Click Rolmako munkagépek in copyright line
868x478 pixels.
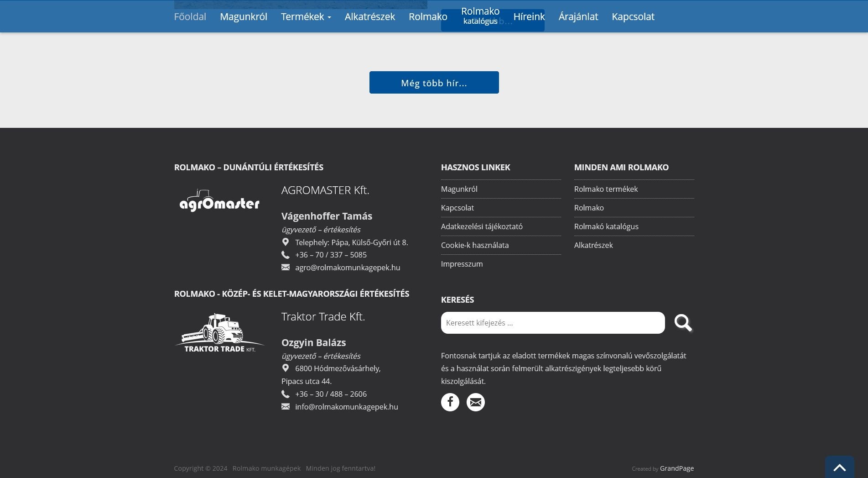[x=266, y=468]
